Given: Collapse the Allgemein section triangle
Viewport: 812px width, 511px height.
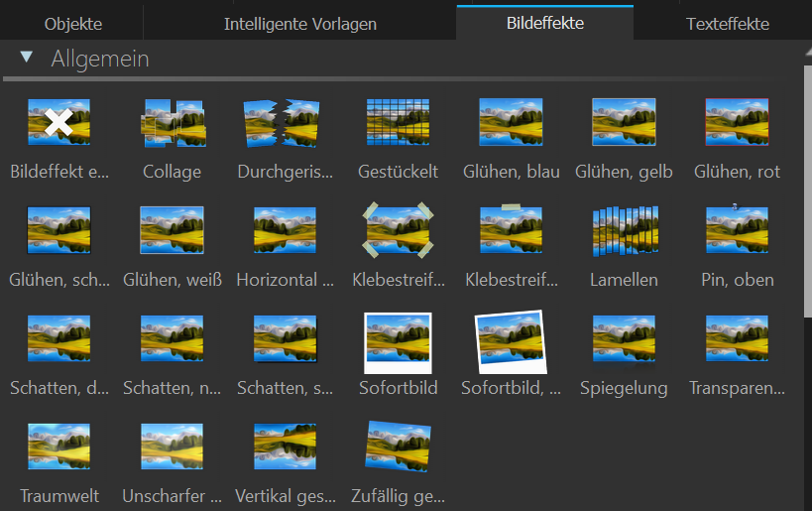Looking at the screenshot, I should (26, 59).
